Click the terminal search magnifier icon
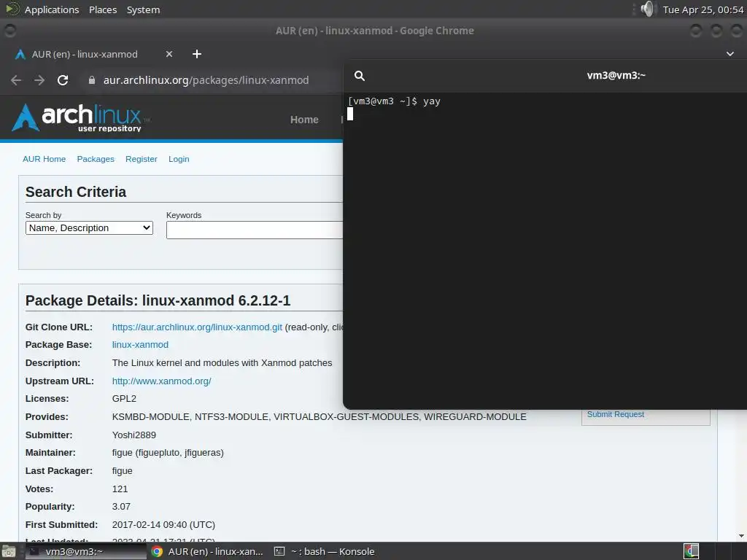747x560 pixels. click(360, 76)
